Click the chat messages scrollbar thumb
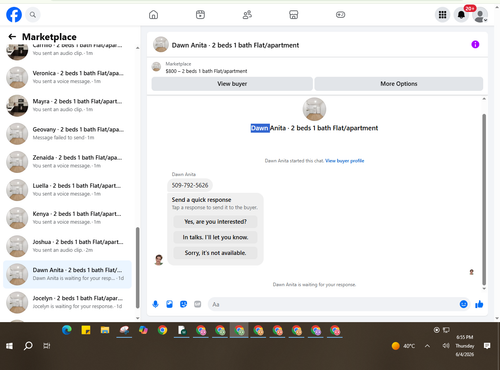Screen dimensions: 500x370 tap(484, 199)
